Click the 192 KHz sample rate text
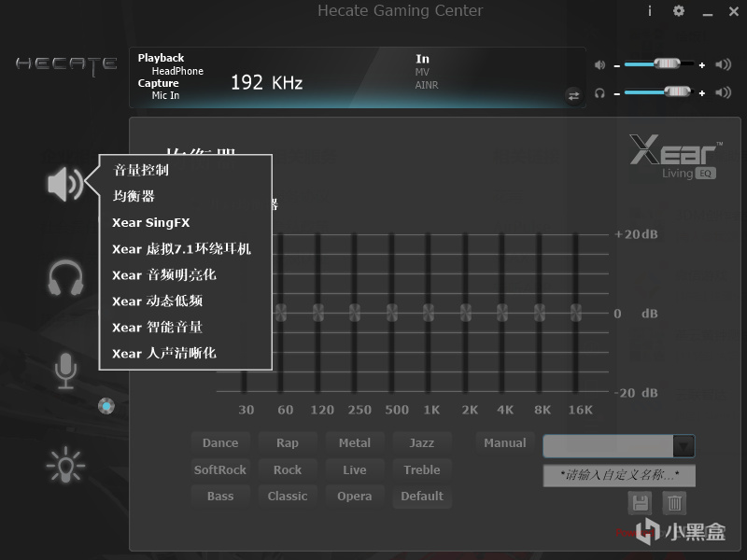Image resolution: width=747 pixels, height=560 pixels. (267, 82)
